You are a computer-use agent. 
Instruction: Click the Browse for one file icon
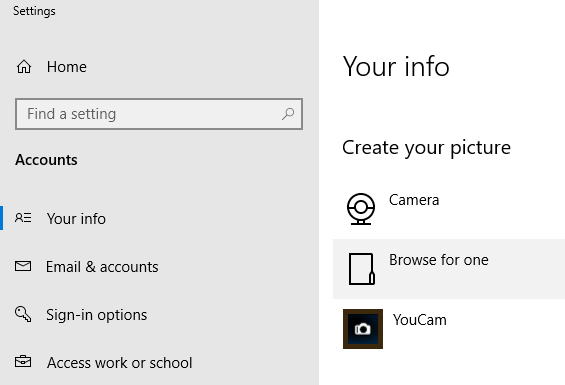click(x=362, y=269)
